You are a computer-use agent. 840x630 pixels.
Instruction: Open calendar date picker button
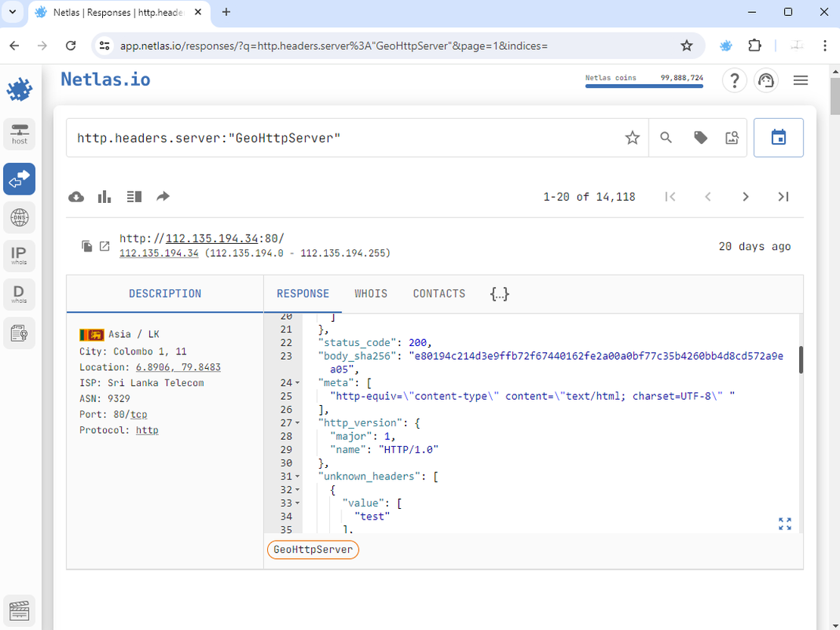tap(778, 138)
